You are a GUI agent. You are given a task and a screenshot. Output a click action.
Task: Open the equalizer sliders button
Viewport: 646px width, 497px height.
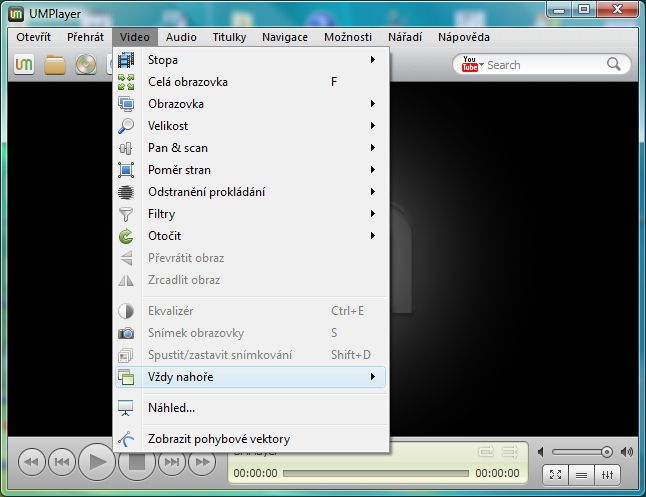click(607, 475)
